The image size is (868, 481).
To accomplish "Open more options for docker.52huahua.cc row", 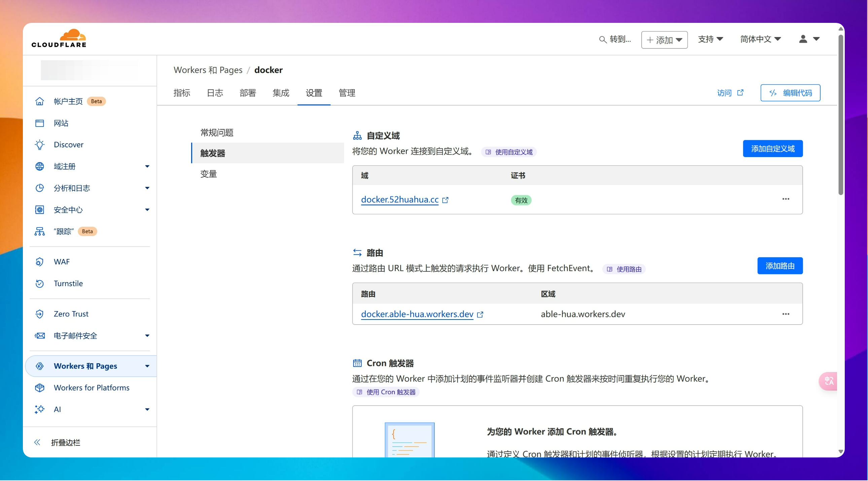I will point(786,199).
